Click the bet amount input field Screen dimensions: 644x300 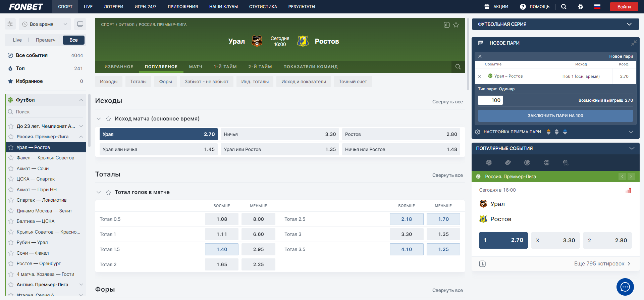(x=490, y=100)
